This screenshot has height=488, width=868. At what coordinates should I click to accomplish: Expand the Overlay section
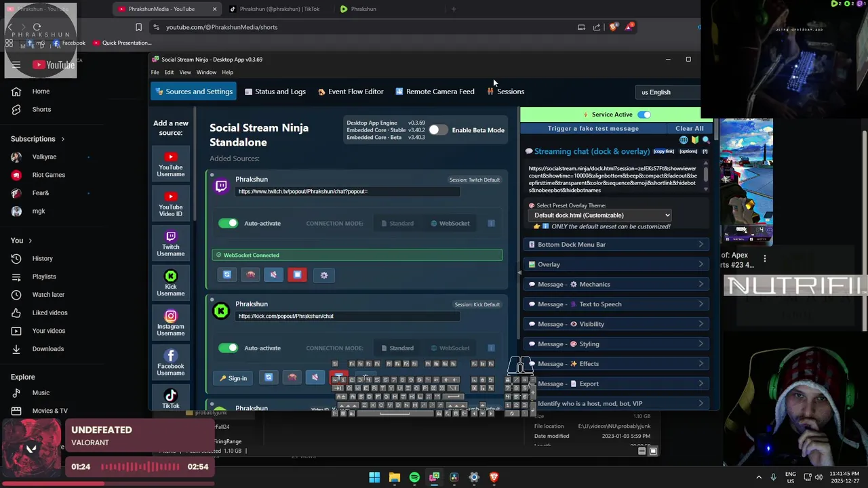pyautogui.click(x=616, y=264)
